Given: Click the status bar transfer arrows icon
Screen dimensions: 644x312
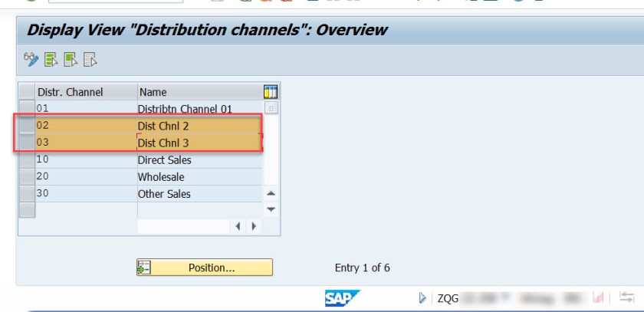Looking at the screenshot, I should [x=626, y=297].
